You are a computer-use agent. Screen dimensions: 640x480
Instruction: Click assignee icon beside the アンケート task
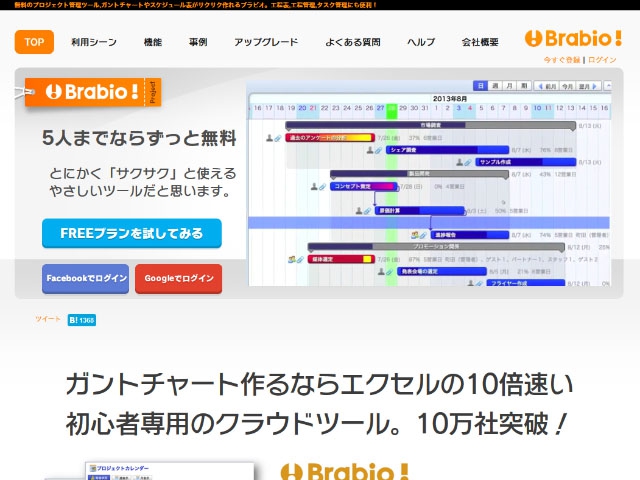pyautogui.click(x=269, y=138)
